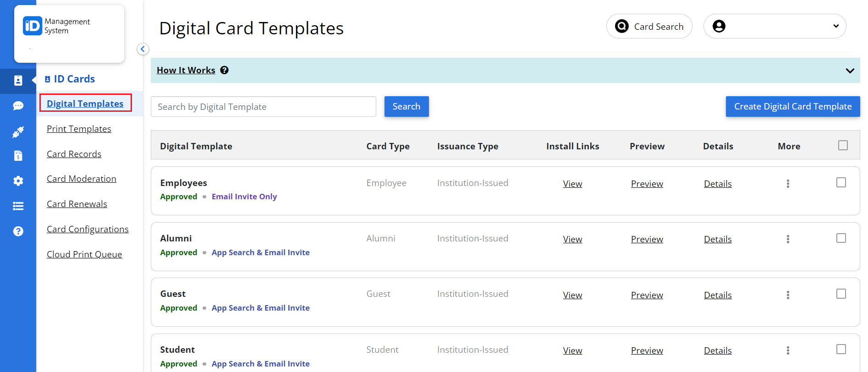Click the ID Cards section heading
The image size is (868, 372).
(x=70, y=79)
